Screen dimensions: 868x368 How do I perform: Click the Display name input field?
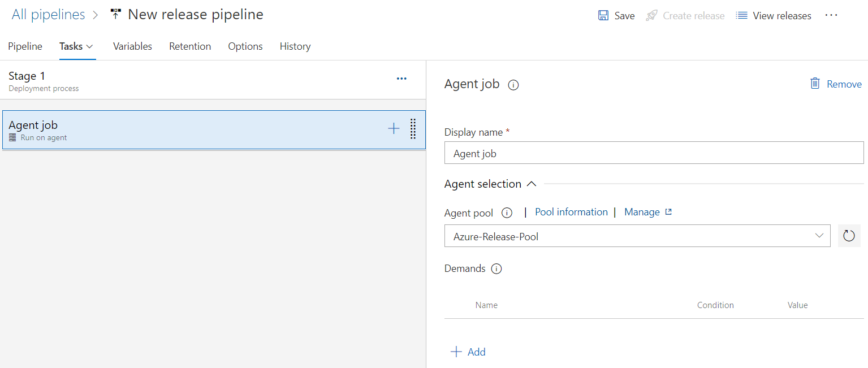[654, 153]
